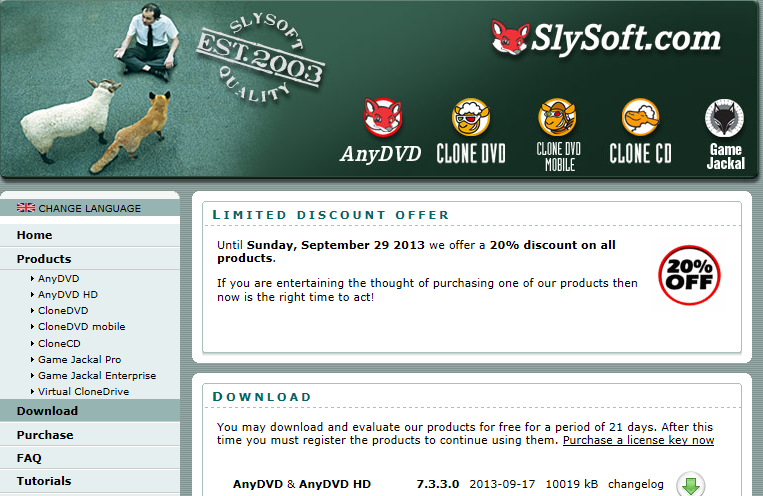Click release date 2013-09-17
This screenshot has width=763, height=496.
502,484
